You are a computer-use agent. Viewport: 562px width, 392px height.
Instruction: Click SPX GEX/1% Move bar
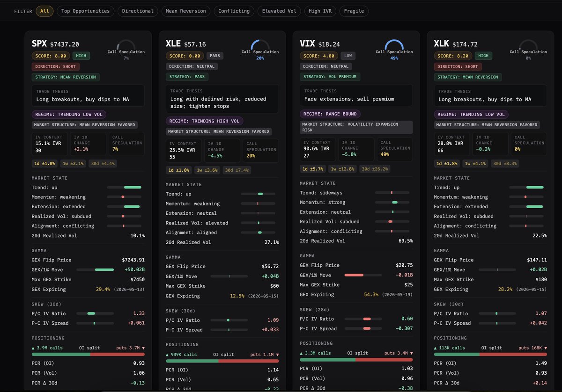tap(95, 270)
